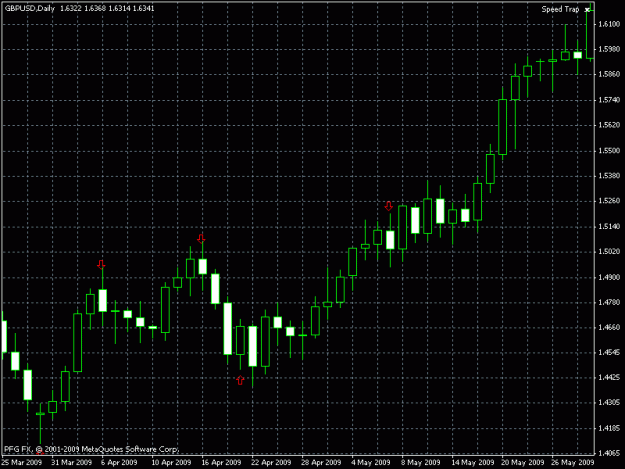Click the 1.4305 price axis label
625x469 pixels.
[x=609, y=403]
